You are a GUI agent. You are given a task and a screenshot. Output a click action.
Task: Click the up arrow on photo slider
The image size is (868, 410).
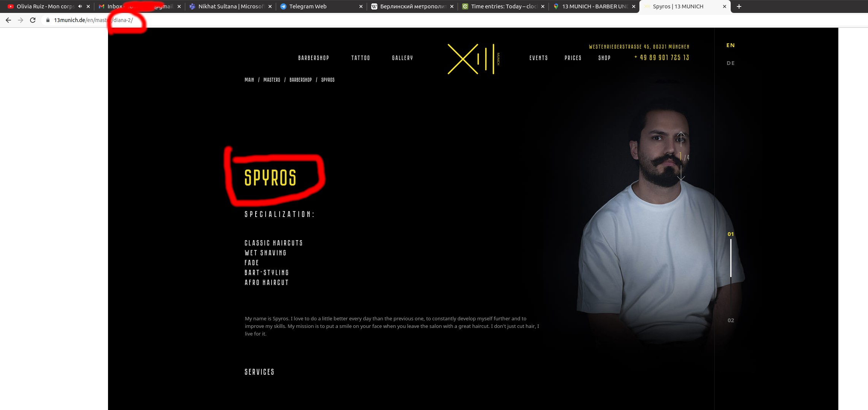pyautogui.click(x=681, y=139)
